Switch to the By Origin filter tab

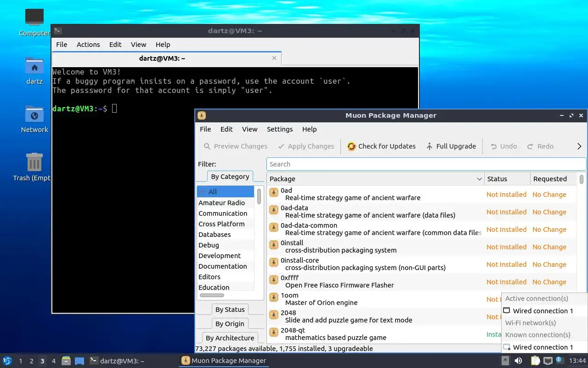[230, 324]
